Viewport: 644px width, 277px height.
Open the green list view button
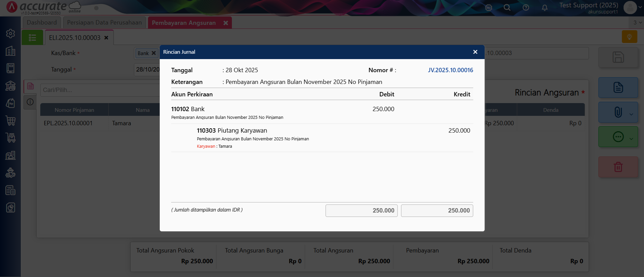pyautogui.click(x=32, y=38)
